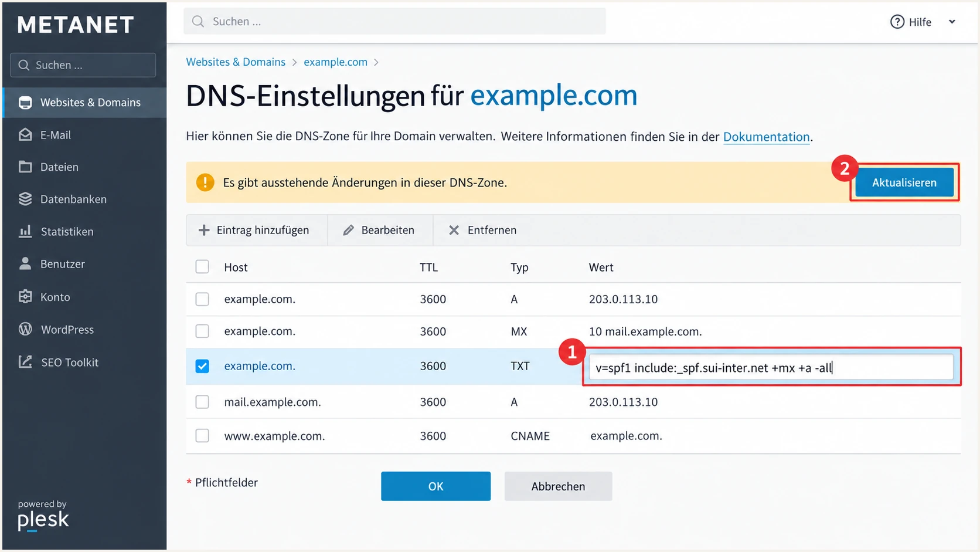Viewport: 980px width, 552px height.
Task: Click the Host column header
Action: (236, 267)
